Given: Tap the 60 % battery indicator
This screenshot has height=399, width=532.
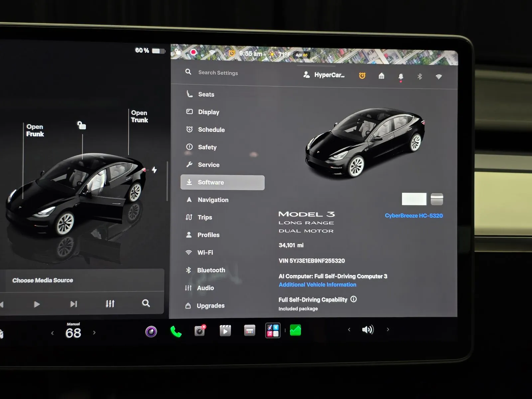Looking at the screenshot, I should pos(150,50).
